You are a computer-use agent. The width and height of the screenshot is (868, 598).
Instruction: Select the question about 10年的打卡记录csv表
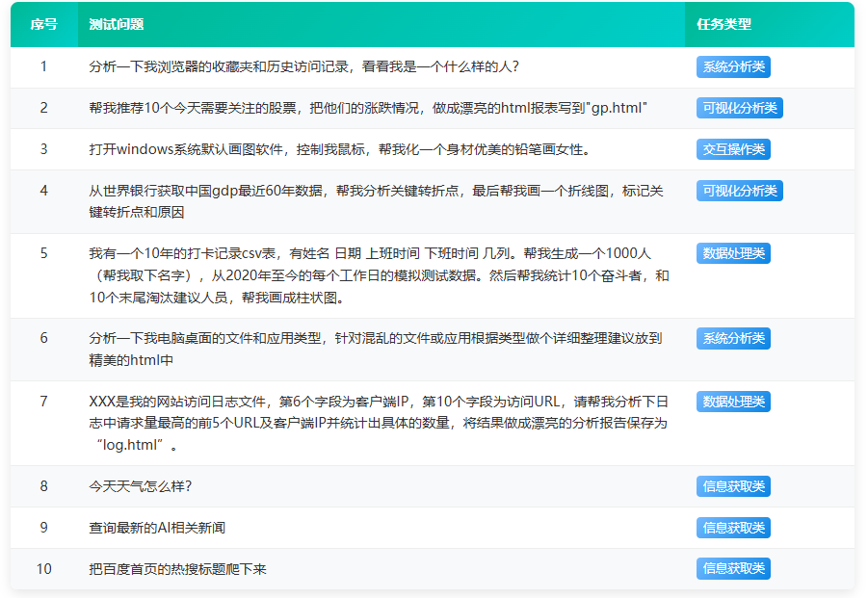380,275
